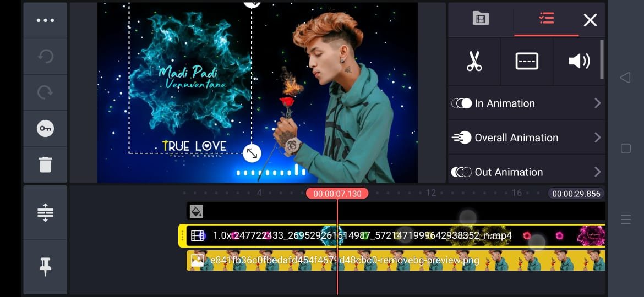This screenshot has height=297, width=644.
Task: Expand Out Animation options
Action: click(526, 172)
